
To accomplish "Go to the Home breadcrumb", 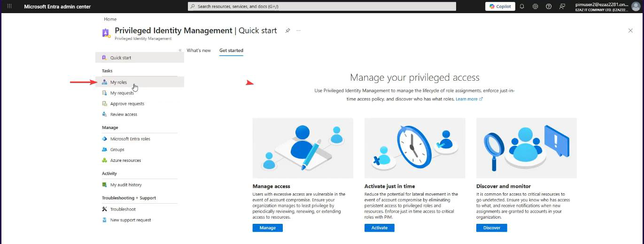I will [110, 19].
